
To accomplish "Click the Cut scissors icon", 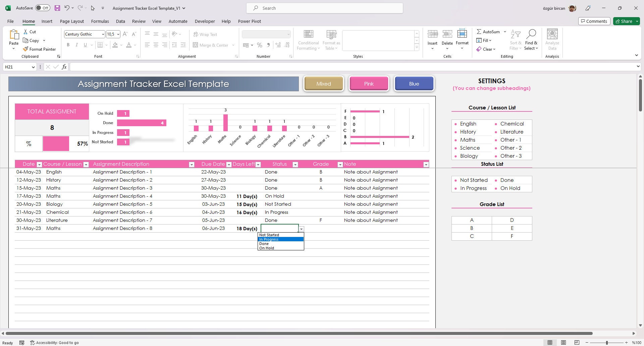I will (25, 32).
